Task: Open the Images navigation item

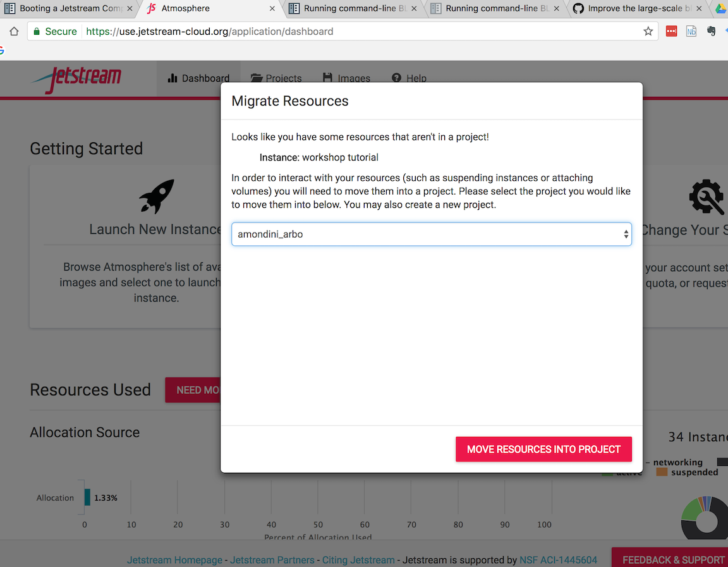Action: click(346, 78)
